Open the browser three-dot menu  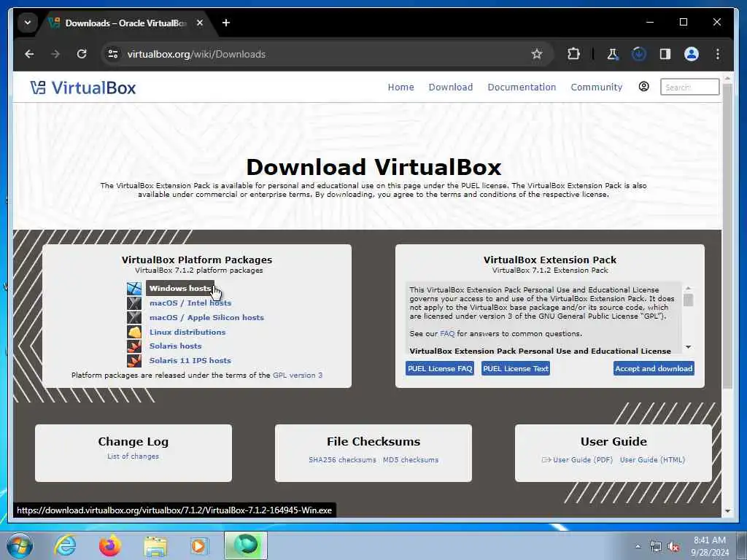(x=718, y=54)
